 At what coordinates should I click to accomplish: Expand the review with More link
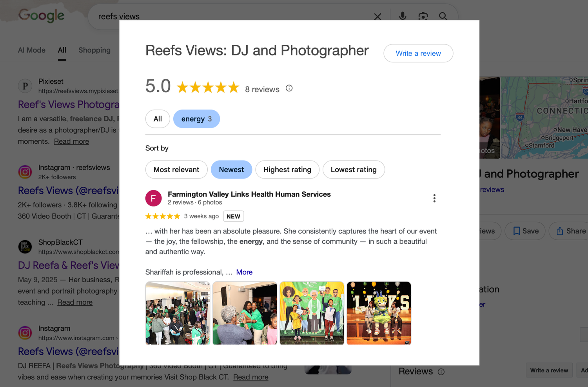(x=244, y=272)
